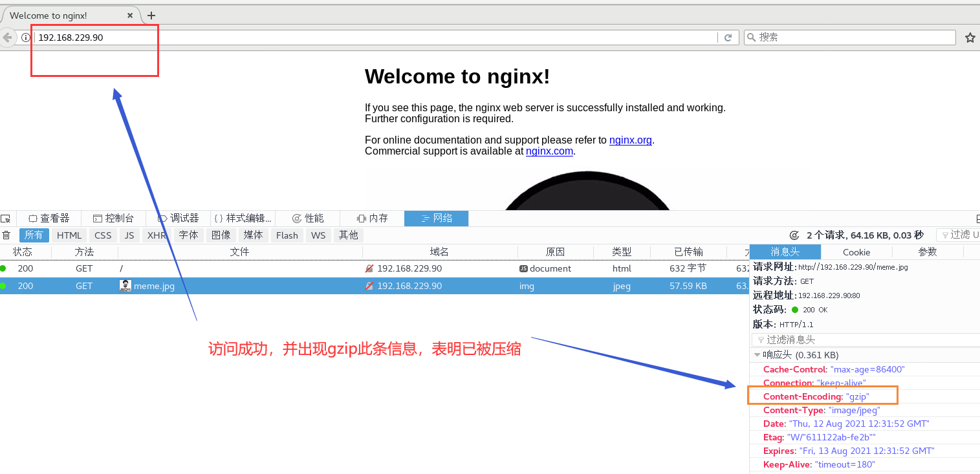980x474 pixels.
Task: Click the meme.jpg thumbnail icon in the file column
Action: (x=125, y=285)
